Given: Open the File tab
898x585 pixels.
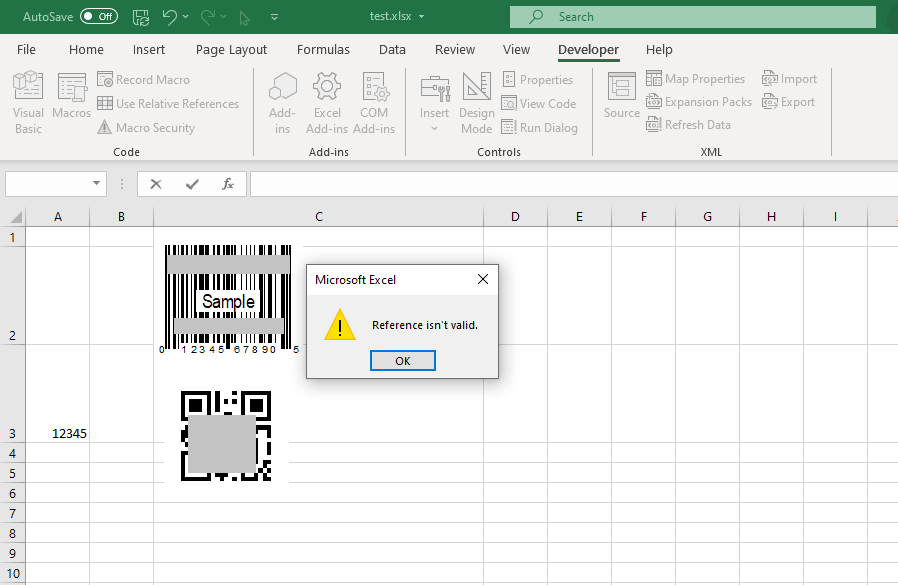Looking at the screenshot, I should tap(26, 50).
